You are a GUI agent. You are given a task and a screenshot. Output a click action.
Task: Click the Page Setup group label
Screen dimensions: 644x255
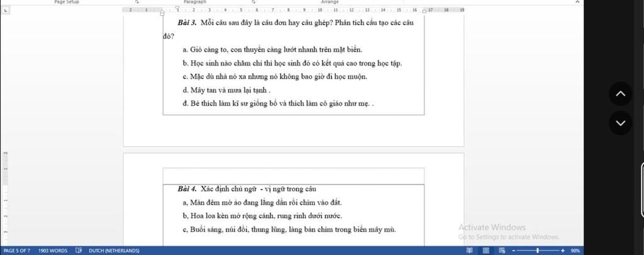click(67, 2)
